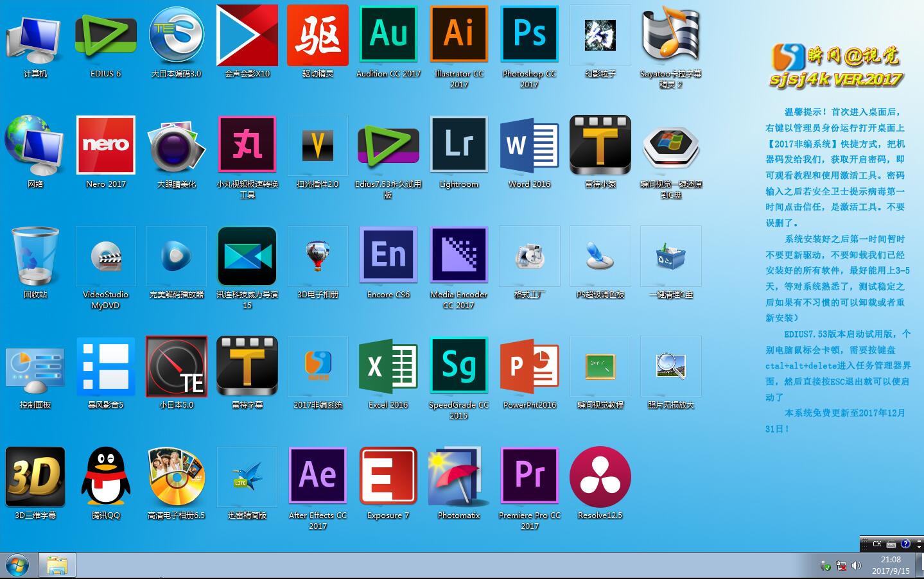This screenshot has width=924, height=579.
Task: Launch Photoshop CC 2017
Action: click(x=530, y=34)
